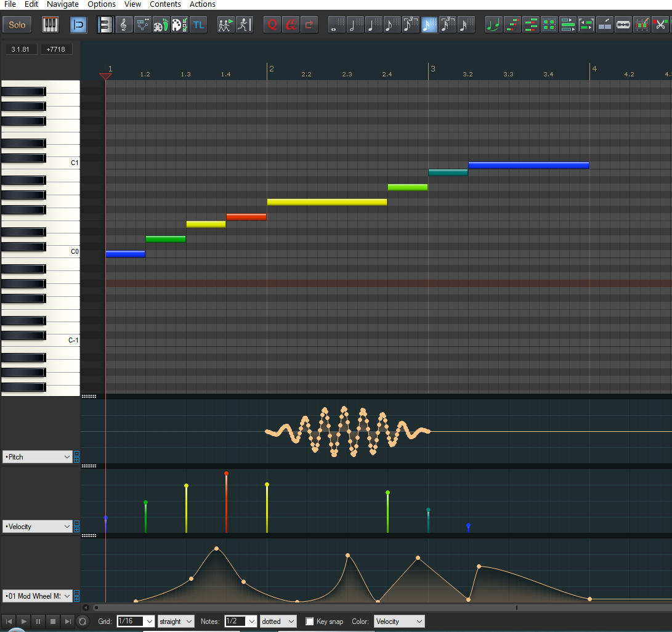Click the stop transport button
The image size is (672, 632).
53,622
